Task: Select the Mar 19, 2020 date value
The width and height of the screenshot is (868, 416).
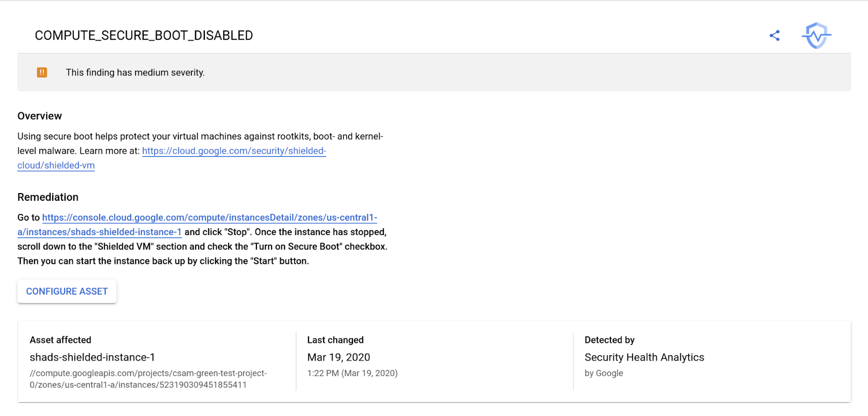Action: [338, 357]
